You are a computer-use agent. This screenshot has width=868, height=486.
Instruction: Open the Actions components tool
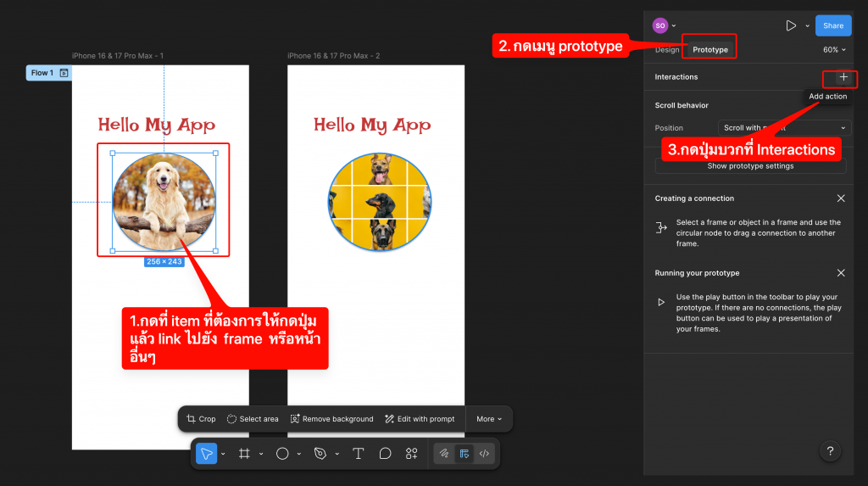411,454
